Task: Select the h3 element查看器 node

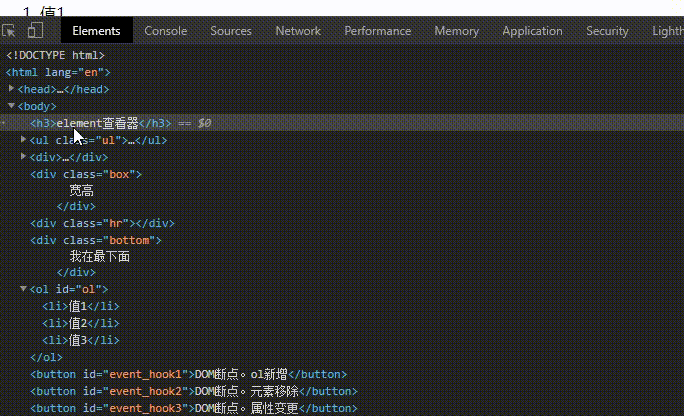Action: pos(100,123)
